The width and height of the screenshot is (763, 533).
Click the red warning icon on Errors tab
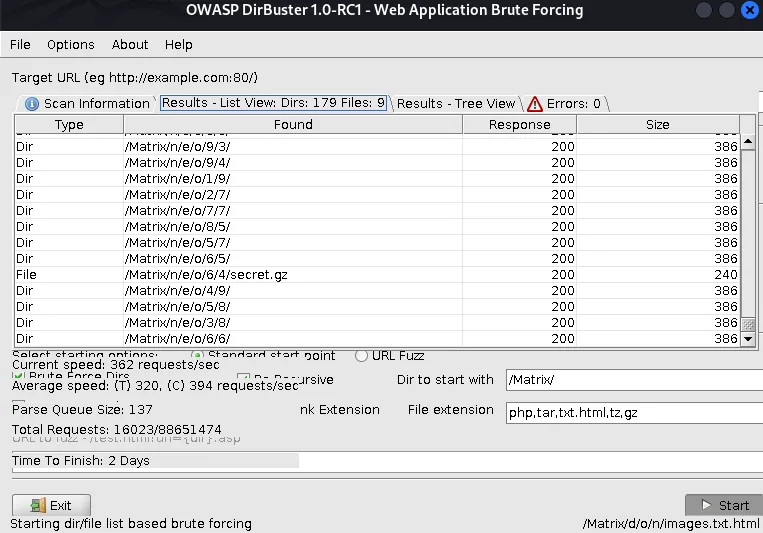pyautogui.click(x=535, y=104)
